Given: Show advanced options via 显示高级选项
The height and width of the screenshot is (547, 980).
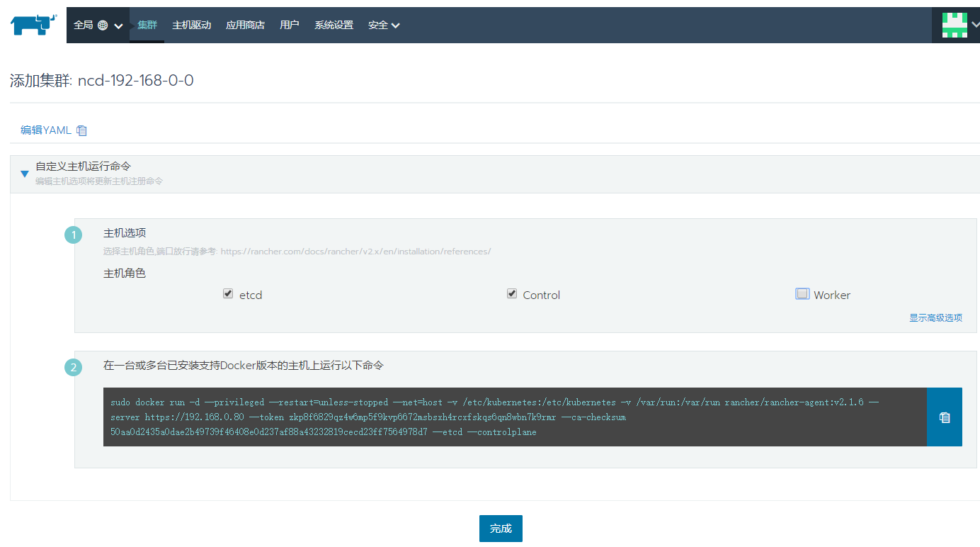Looking at the screenshot, I should click(935, 318).
